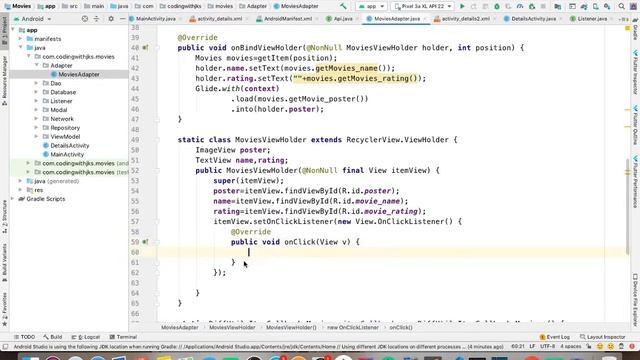Collapse the java folder node
The height and width of the screenshot is (360, 640).
pos(20,48)
